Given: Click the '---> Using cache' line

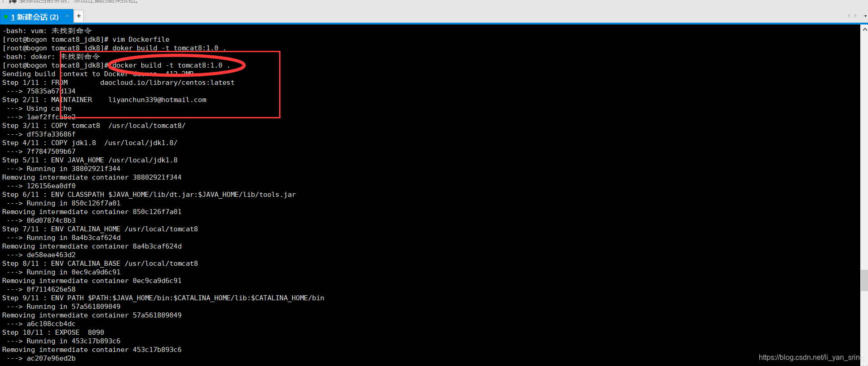Looking at the screenshot, I should [39, 108].
